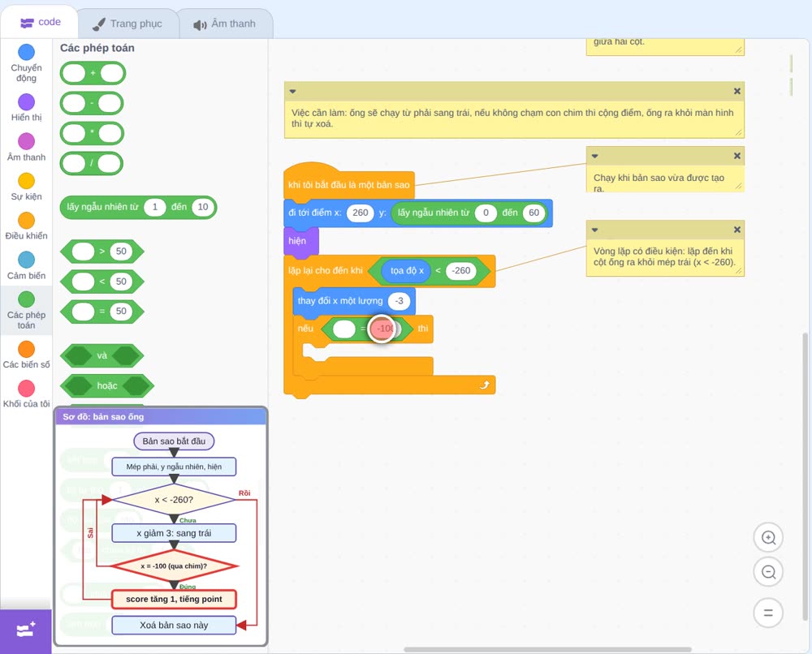Switch to the code tab
812x654 pixels.
pos(40,22)
